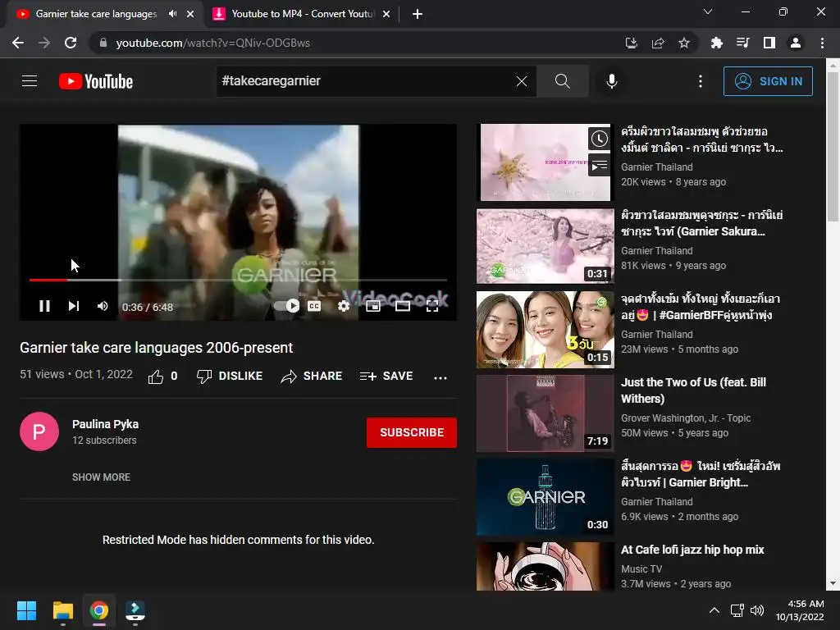Open more actions ellipsis below video

(x=441, y=377)
